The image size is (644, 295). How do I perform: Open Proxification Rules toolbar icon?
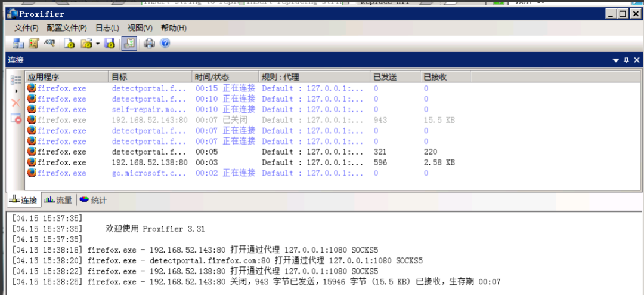33,43
